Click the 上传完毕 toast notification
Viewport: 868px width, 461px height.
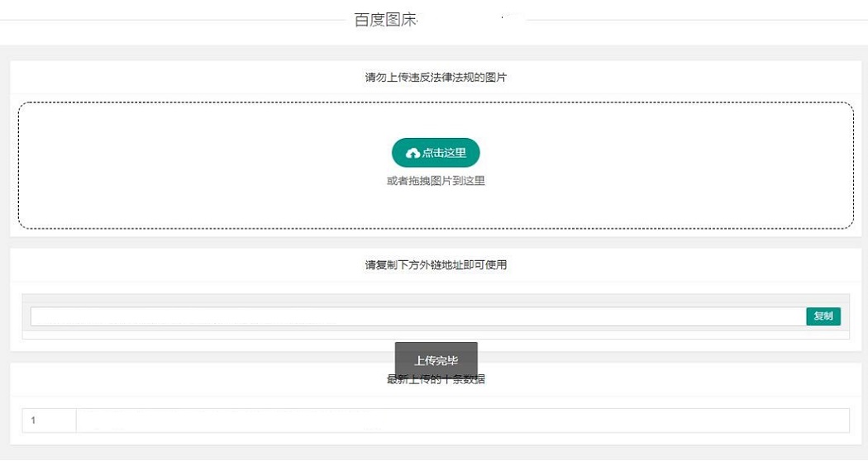coord(436,361)
